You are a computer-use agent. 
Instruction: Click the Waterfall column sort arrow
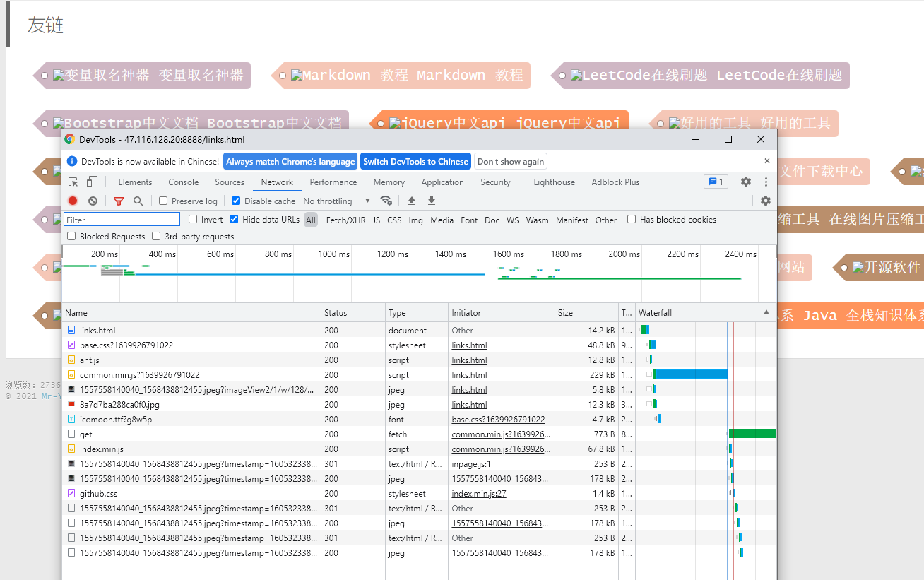point(766,312)
